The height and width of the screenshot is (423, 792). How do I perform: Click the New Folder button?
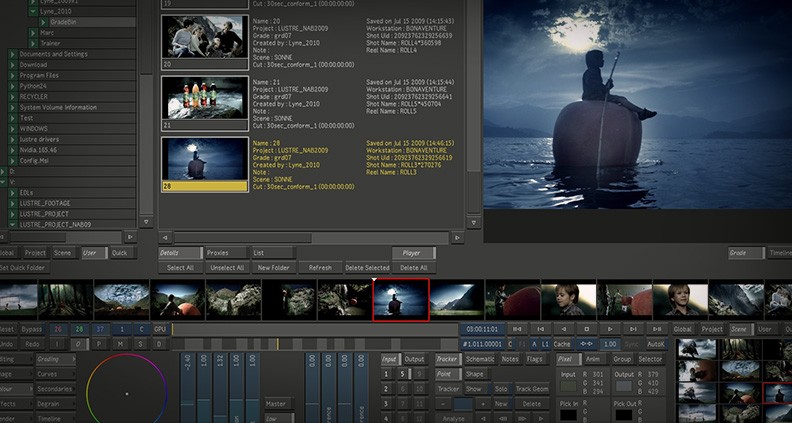273,268
